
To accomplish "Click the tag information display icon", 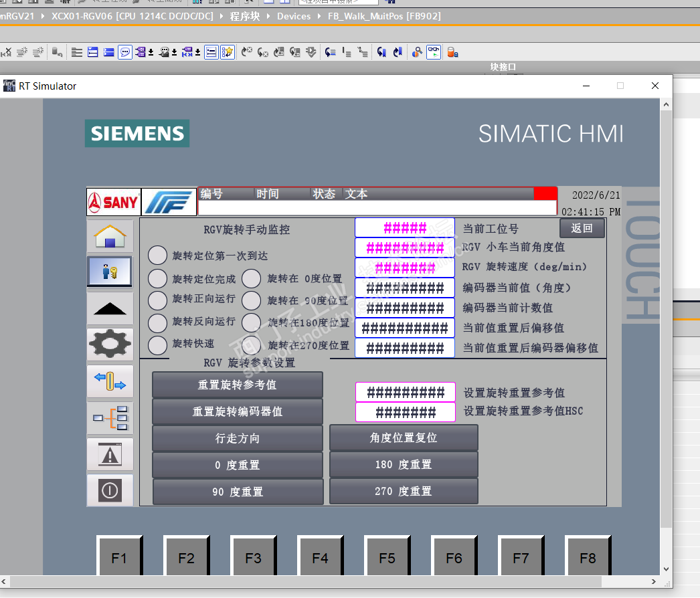I will pos(141,53).
